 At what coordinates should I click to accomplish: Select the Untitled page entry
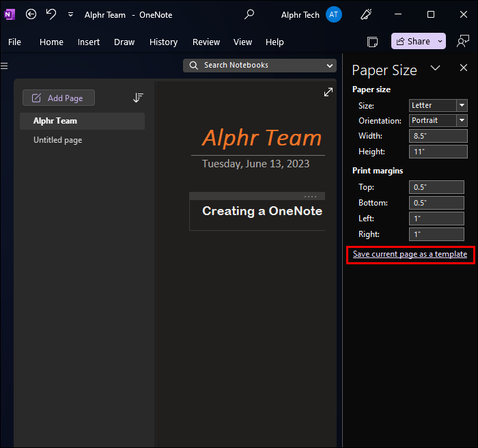58,140
